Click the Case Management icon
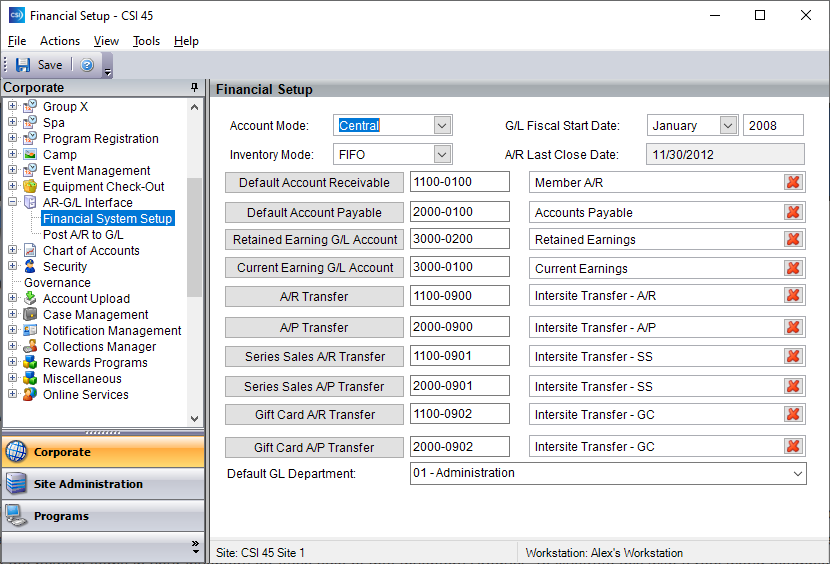This screenshot has width=830, height=564. tap(30, 314)
